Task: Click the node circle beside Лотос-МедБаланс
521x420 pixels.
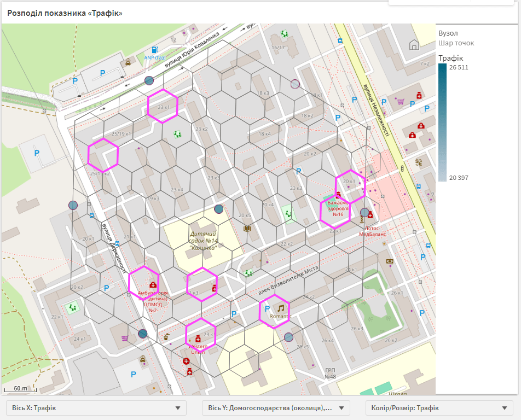Action: point(365,212)
